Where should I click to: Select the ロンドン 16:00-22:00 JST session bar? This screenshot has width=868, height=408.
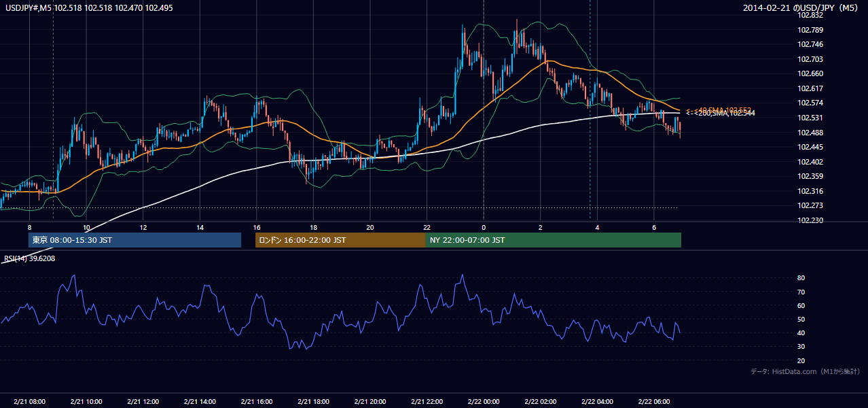click(x=340, y=240)
